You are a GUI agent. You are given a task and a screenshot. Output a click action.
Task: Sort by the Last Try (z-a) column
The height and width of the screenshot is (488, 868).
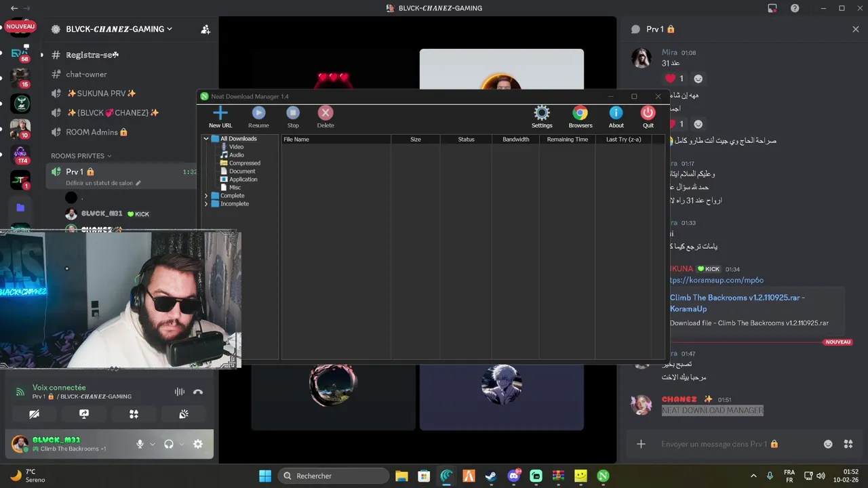click(x=623, y=139)
